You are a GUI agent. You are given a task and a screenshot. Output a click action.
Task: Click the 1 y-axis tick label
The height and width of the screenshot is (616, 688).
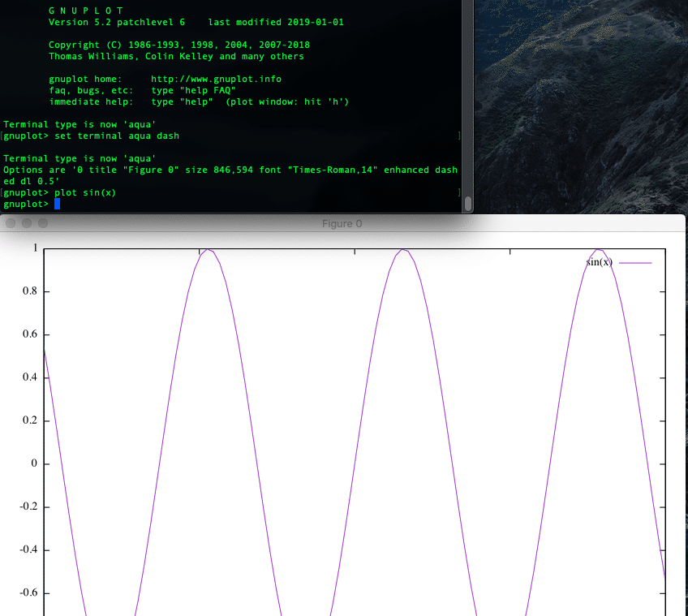pyautogui.click(x=36, y=248)
